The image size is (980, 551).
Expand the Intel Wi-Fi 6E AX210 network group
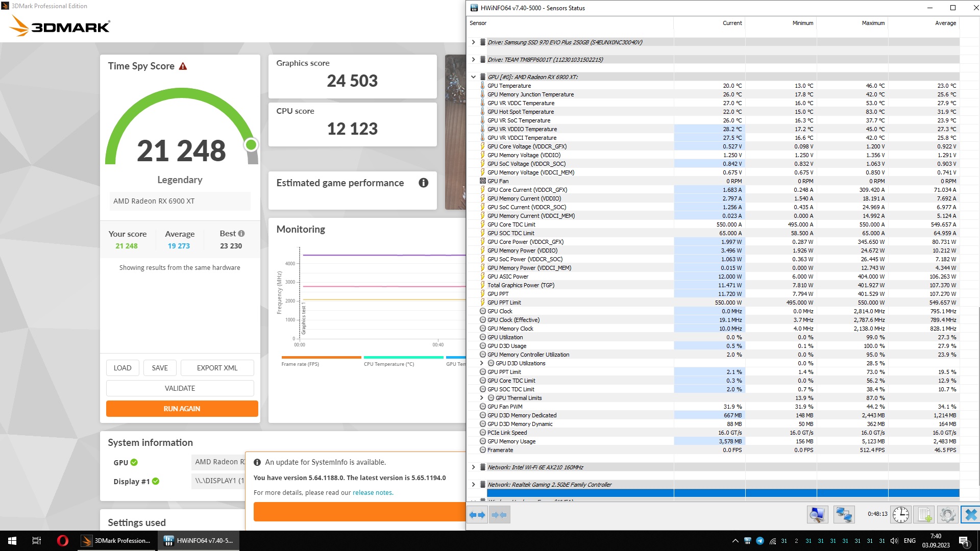(473, 467)
